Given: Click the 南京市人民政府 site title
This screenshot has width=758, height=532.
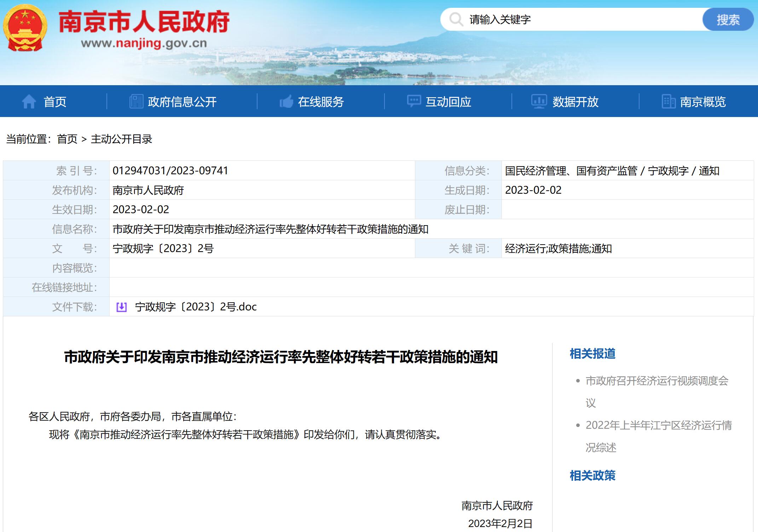Looking at the screenshot, I should [144, 22].
